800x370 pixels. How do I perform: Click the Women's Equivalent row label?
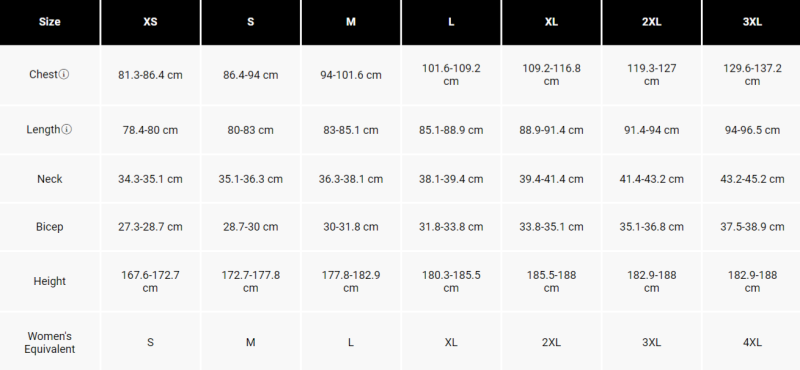pyautogui.click(x=49, y=342)
